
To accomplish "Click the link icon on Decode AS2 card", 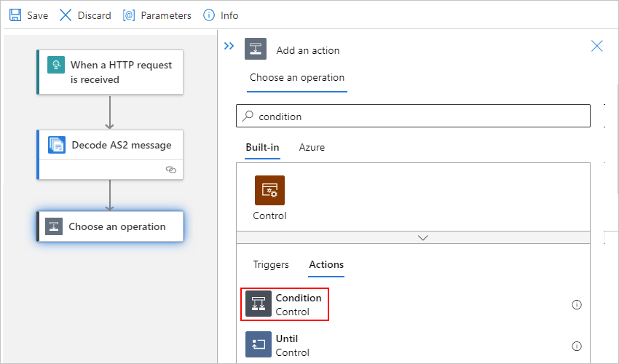I will pyautogui.click(x=171, y=169).
